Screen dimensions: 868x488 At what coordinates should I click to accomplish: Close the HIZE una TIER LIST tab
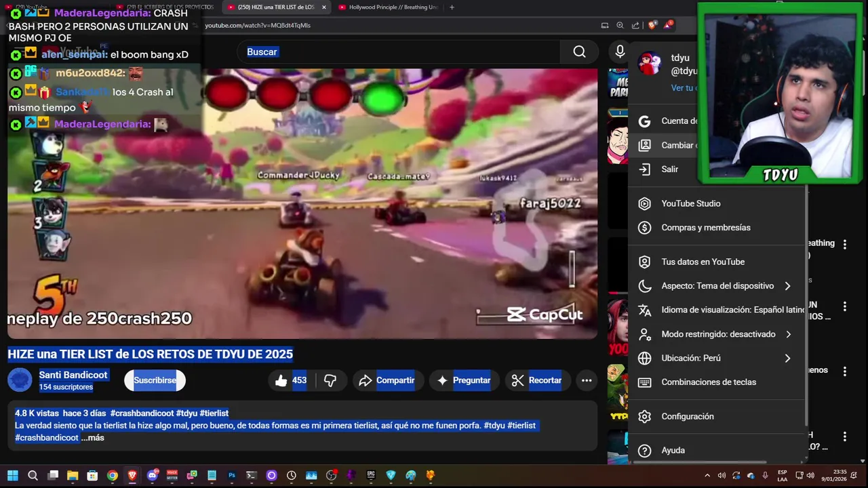pos(323,7)
